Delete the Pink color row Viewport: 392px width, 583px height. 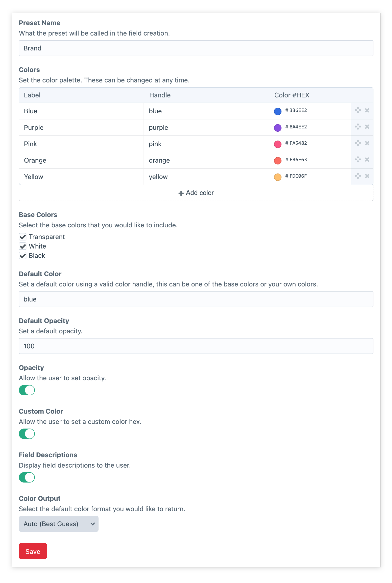[367, 143]
